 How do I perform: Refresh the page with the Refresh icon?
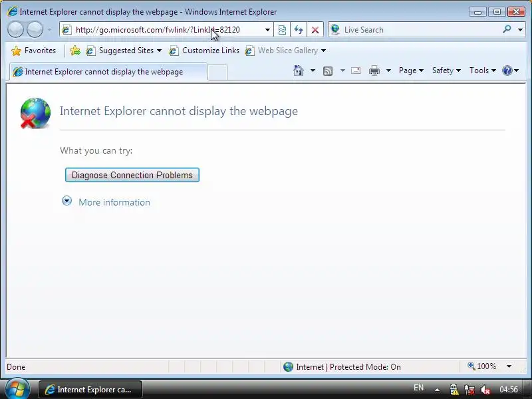pyautogui.click(x=299, y=30)
